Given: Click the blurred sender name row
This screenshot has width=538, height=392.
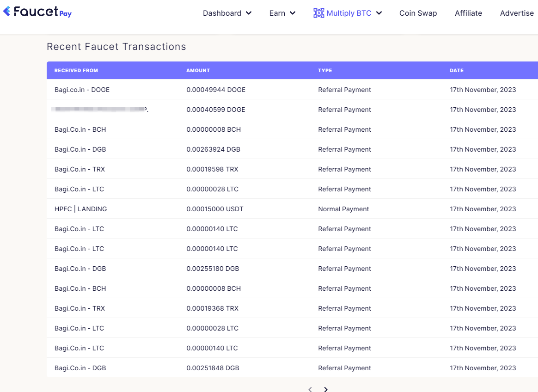Looking at the screenshot, I should pyautogui.click(x=100, y=109).
